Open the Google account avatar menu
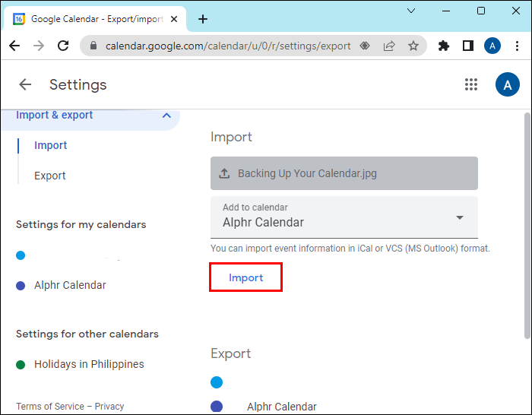This screenshot has width=532, height=415. click(507, 84)
